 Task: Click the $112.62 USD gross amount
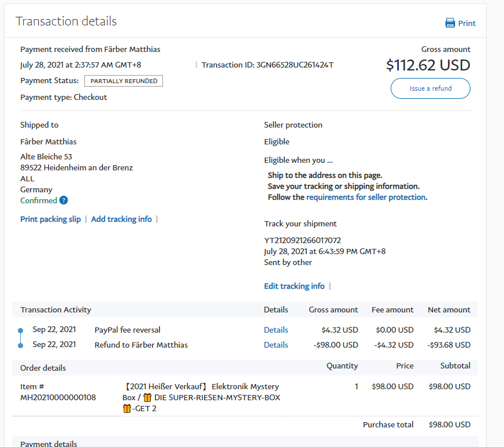coord(428,65)
